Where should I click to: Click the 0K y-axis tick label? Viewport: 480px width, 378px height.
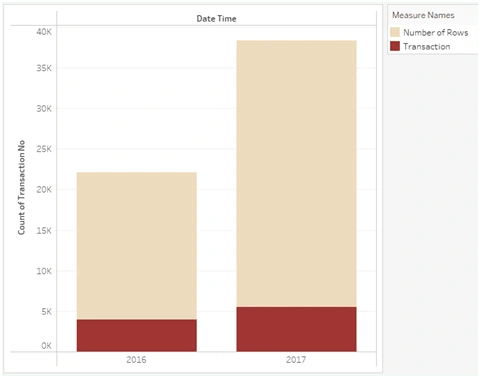click(x=46, y=346)
